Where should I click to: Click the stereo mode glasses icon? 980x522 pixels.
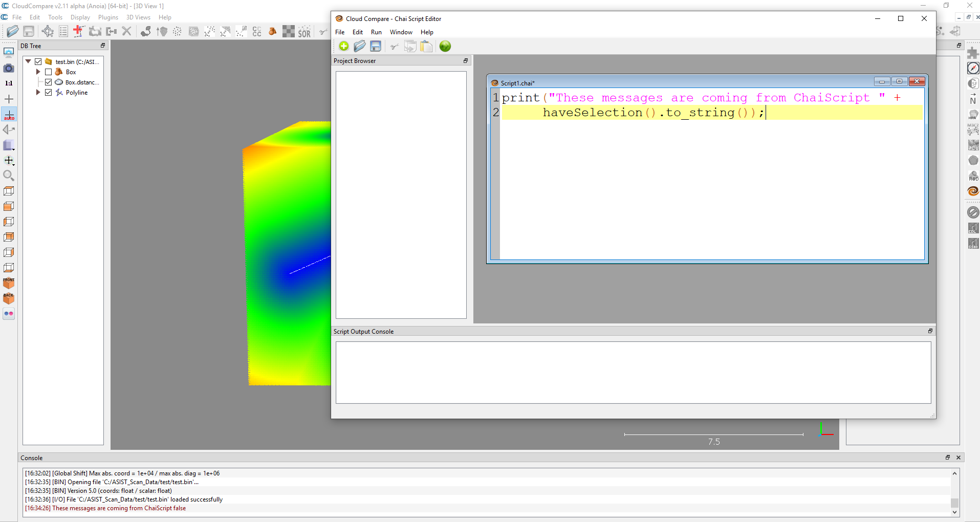tap(9, 314)
